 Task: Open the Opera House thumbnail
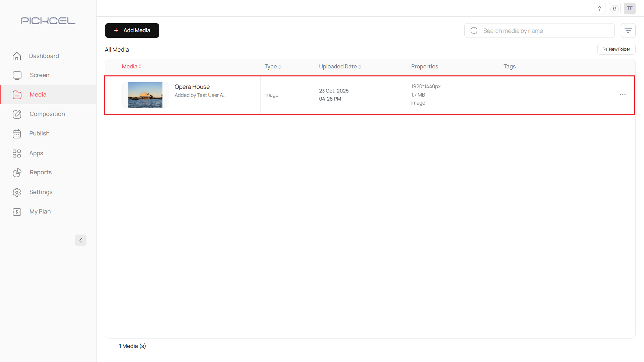(x=145, y=95)
